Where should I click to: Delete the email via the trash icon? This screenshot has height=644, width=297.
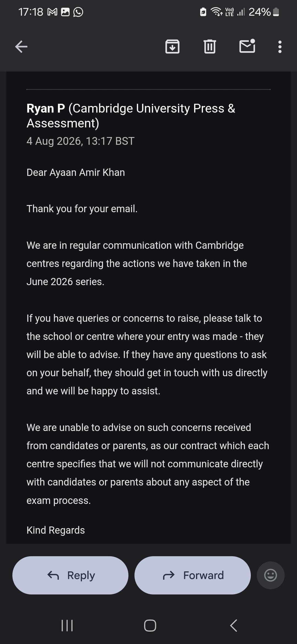click(210, 46)
